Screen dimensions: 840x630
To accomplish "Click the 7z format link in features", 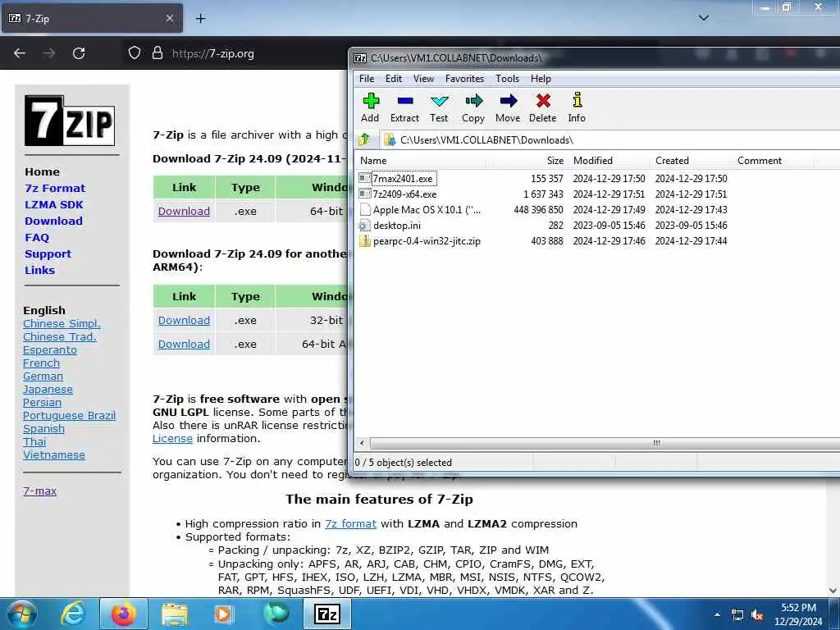I will pos(351,523).
